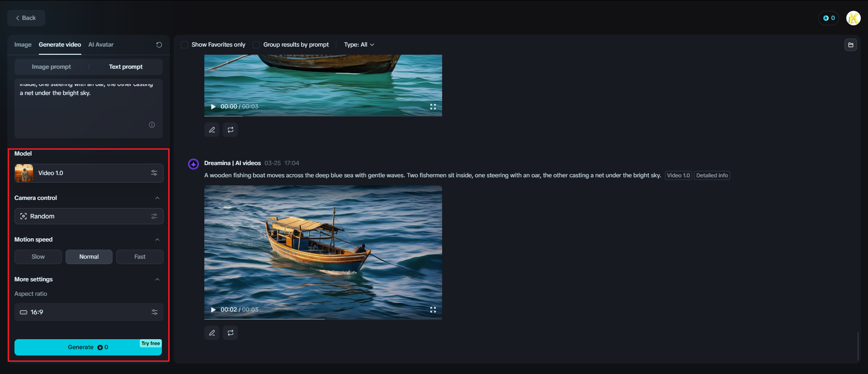
Task: Regenerate the fishing boat video result
Action: 231,333
